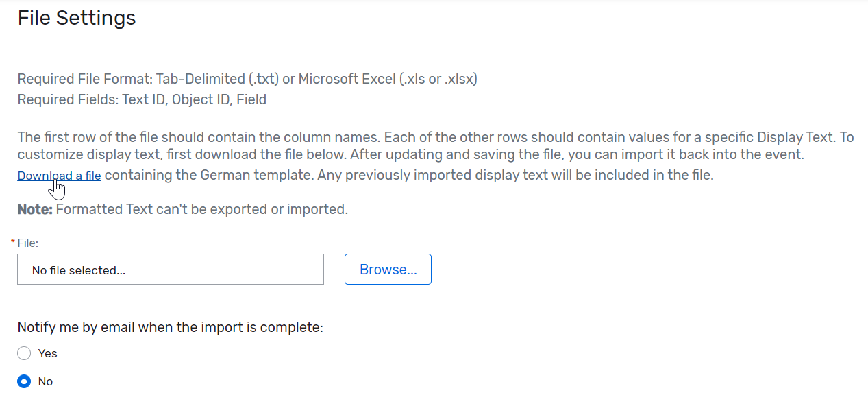Screen dimensions: 868x406
Task: Click the required field asterisk beside File
Action: pyautogui.click(x=12, y=242)
